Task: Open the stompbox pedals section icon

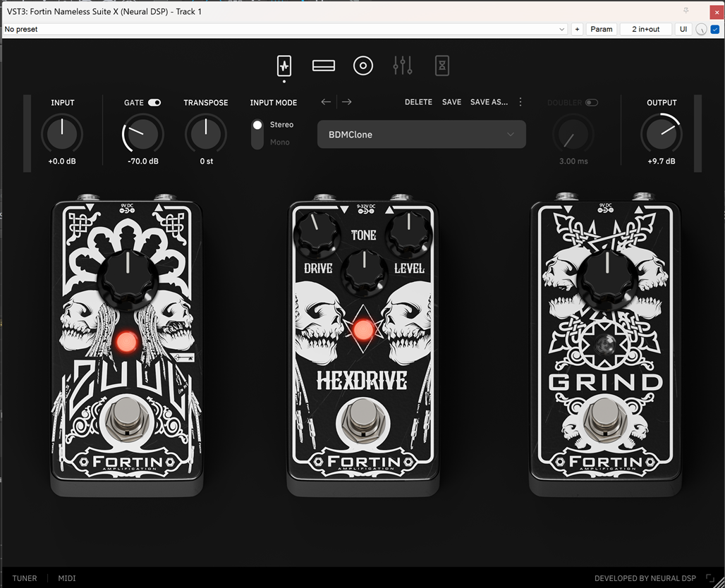Action: 284,66
